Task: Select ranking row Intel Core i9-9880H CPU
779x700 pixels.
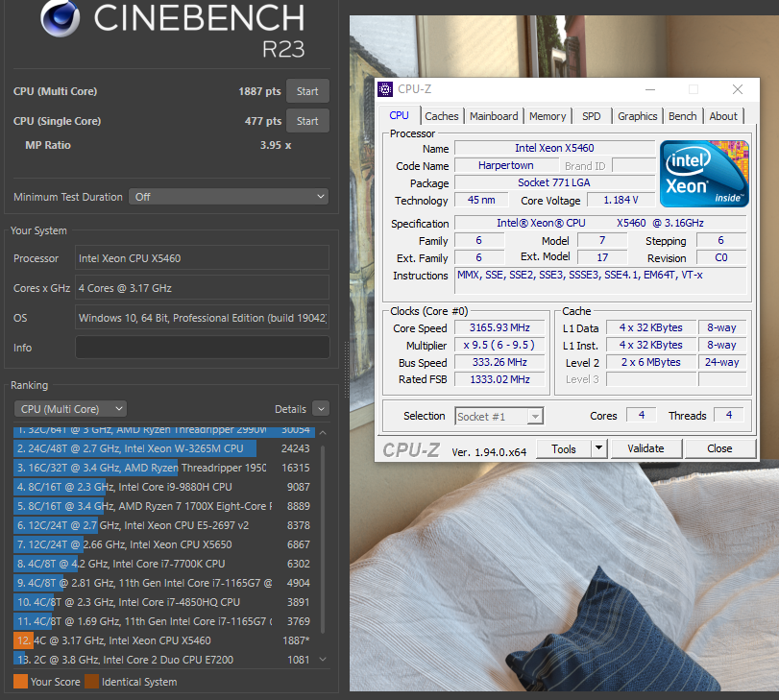Action: point(164,487)
